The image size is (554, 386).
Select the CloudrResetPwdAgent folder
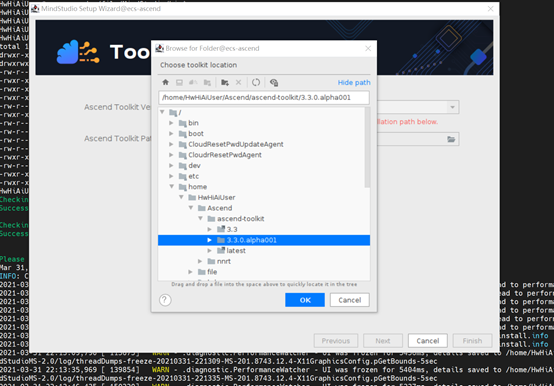pos(220,155)
